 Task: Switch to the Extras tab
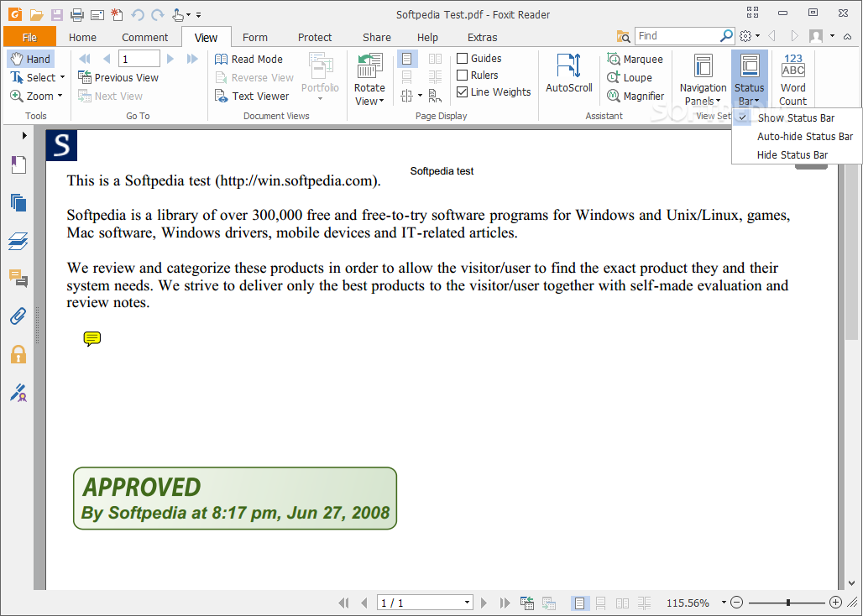click(x=482, y=38)
